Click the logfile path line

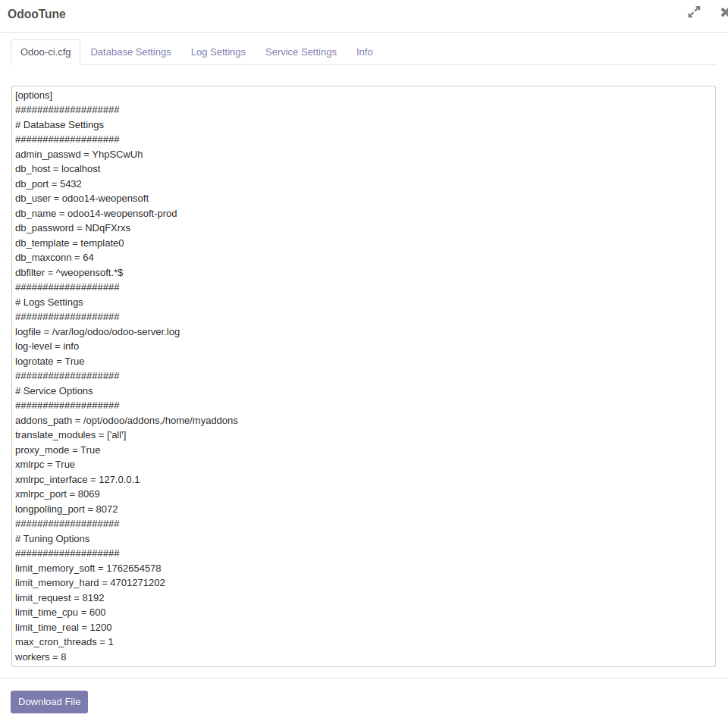pos(97,332)
